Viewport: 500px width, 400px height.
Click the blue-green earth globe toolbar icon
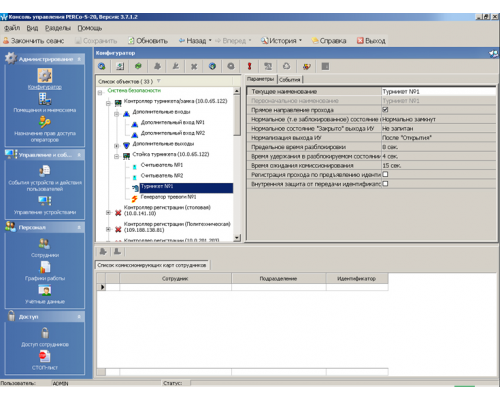point(212,66)
